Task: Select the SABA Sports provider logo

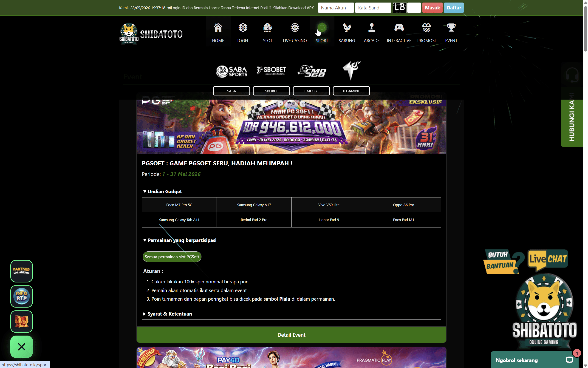Action: pos(232,71)
